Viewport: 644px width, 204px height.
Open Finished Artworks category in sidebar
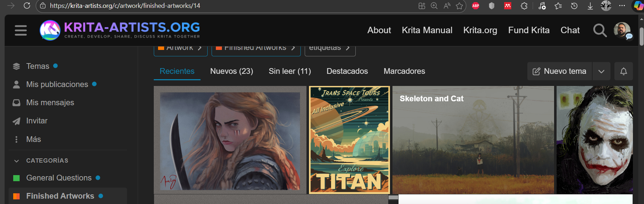68,196
